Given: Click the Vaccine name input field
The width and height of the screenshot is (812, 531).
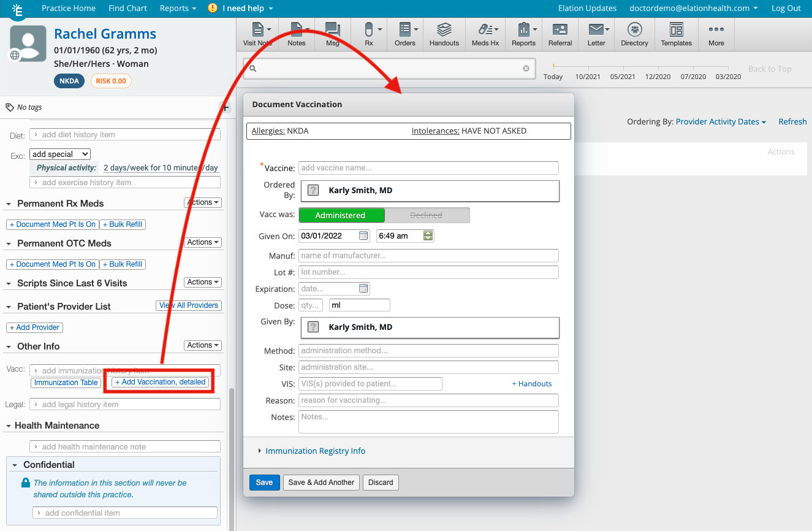Looking at the screenshot, I should [x=428, y=168].
